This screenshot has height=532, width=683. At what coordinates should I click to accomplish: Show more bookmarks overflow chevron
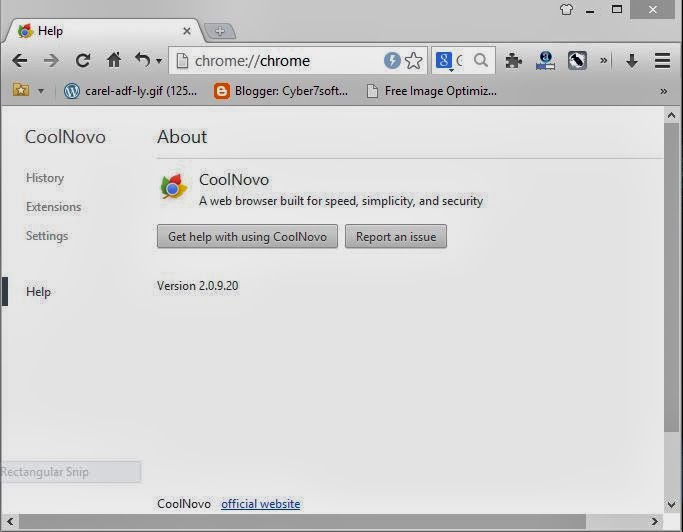tap(663, 91)
